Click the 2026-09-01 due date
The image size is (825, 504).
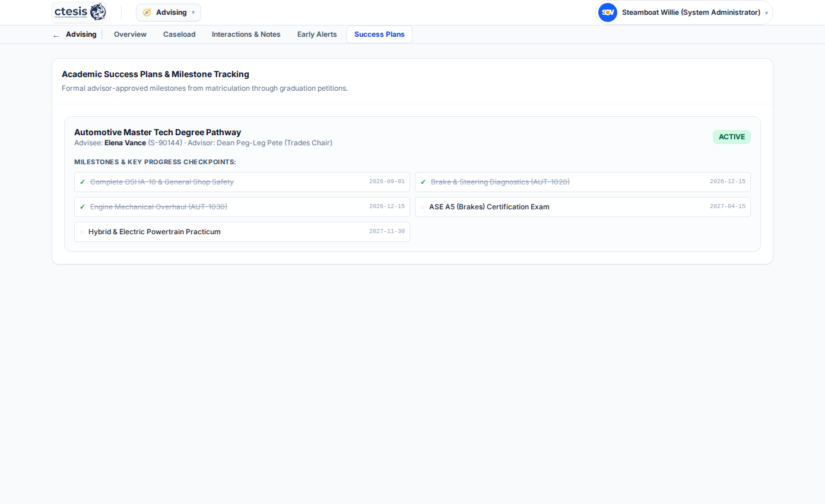[x=387, y=181]
